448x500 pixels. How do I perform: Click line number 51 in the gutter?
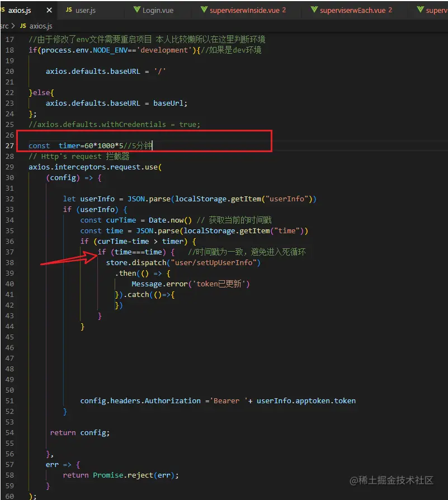pos(10,401)
